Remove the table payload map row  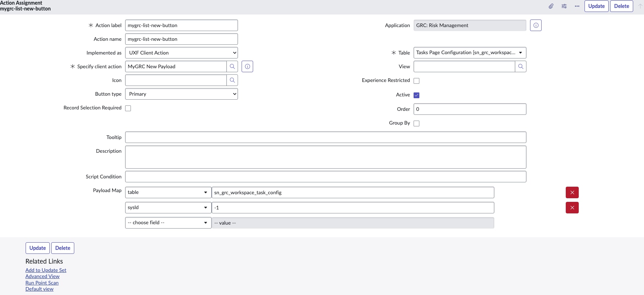coord(572,192)
